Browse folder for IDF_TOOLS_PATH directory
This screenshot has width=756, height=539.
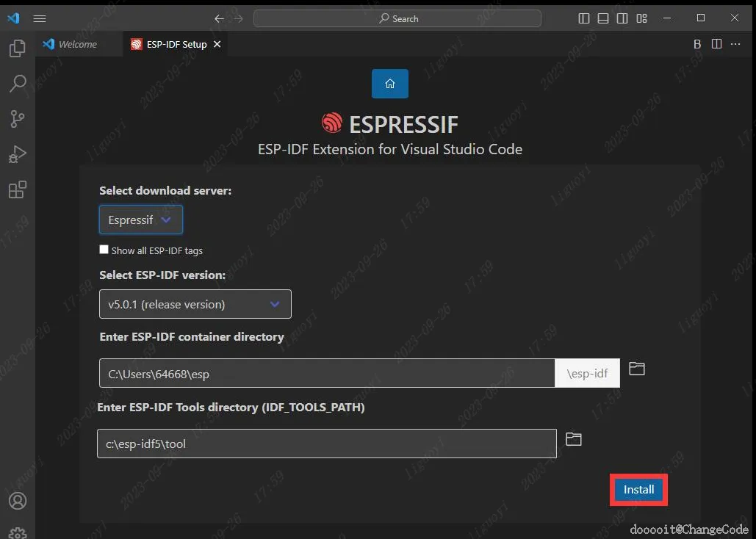(x=573, y=439)
